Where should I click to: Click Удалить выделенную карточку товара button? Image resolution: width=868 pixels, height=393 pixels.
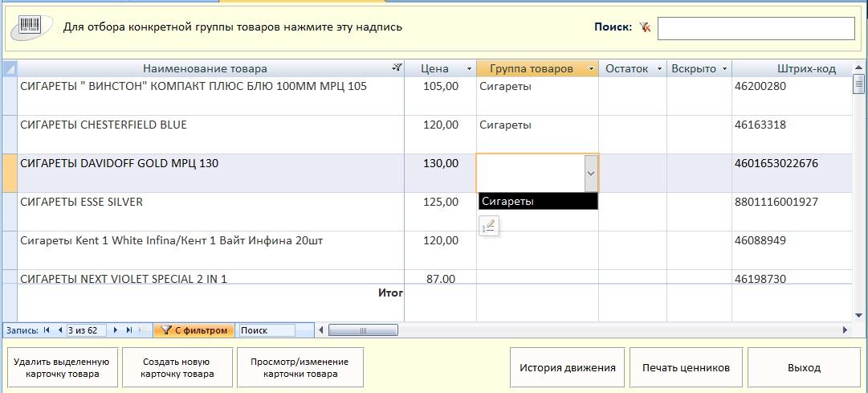tap(62, 367)
